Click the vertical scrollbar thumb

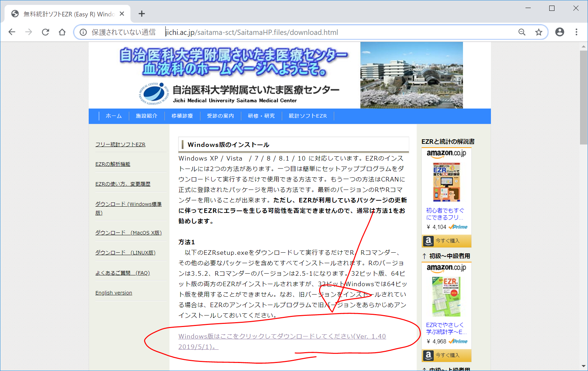coord(583,97)
